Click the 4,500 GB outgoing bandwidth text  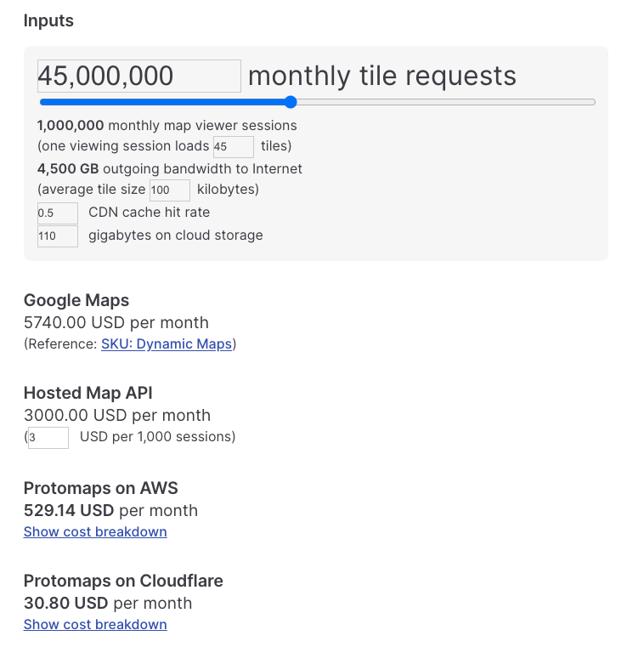tap(170, 169)
